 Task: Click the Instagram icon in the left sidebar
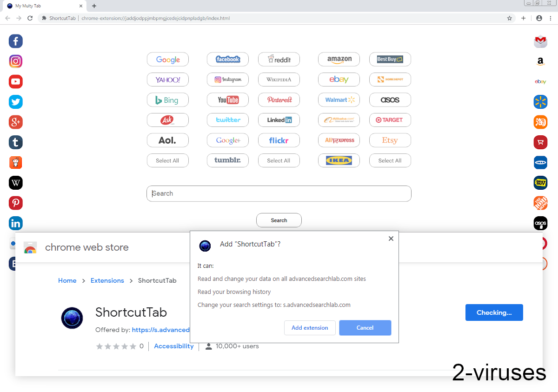point(15,61)
